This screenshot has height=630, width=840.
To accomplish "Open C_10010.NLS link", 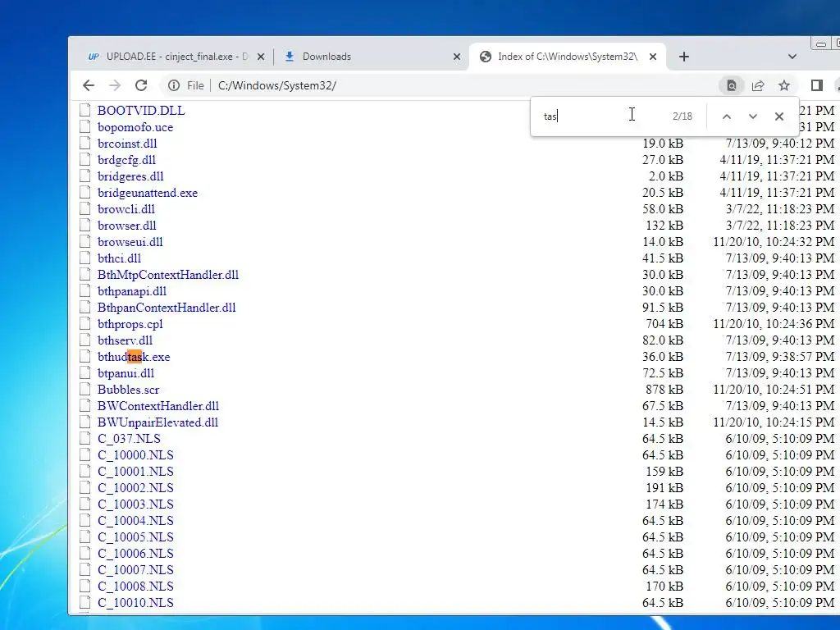I will pos(135,603).
